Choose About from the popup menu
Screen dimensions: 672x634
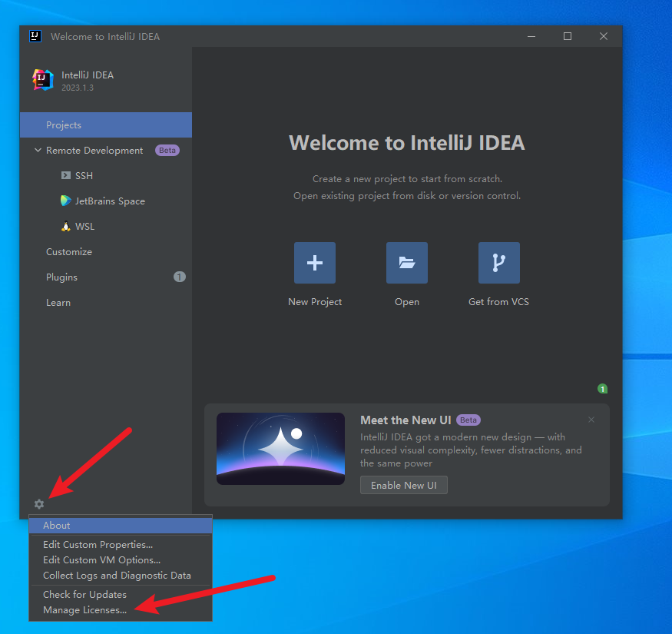[x=121, y=526]
